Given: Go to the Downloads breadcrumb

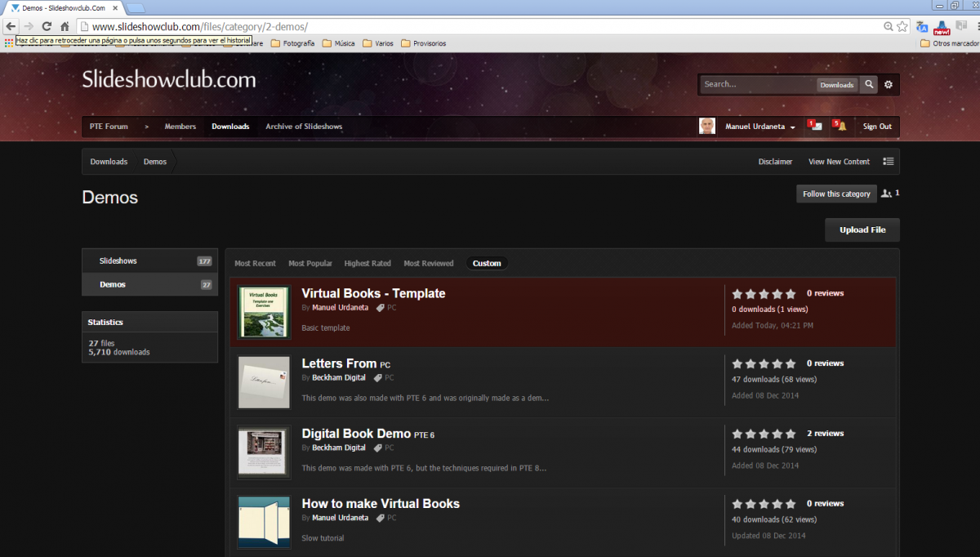Looking at the screenshot, I should (109, 162).
